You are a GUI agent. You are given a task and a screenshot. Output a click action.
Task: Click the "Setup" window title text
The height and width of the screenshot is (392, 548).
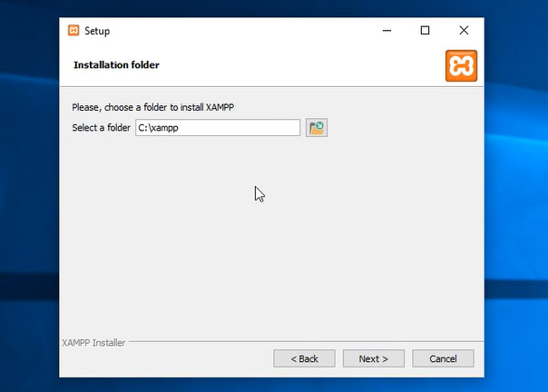97,31
